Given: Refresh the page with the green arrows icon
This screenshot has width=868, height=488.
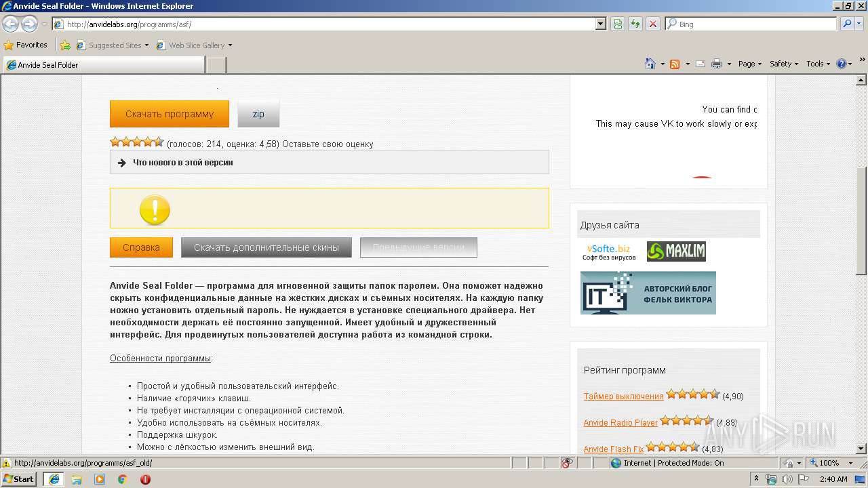Looking at the screenshot, I should (x=635, y=24).
